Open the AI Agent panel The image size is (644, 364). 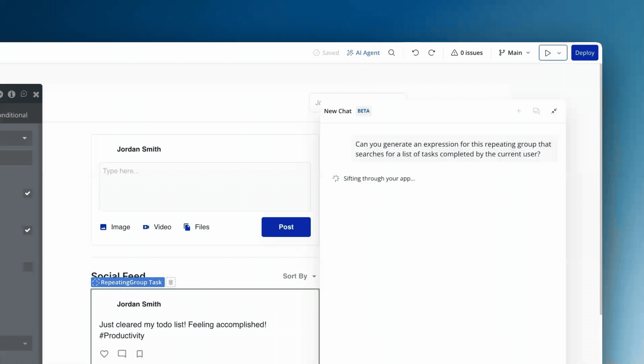(x=363, y=53)
